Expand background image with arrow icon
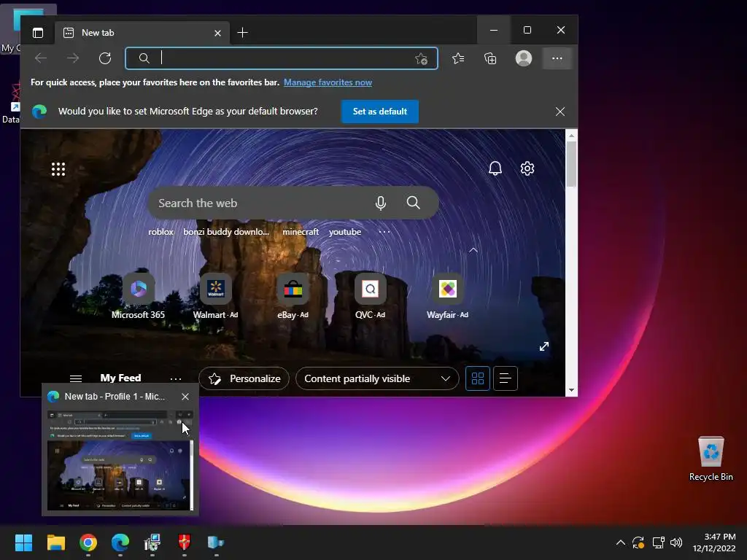Image resolution: width=747 pixels, height=560 pixels. tap(544, 346)
